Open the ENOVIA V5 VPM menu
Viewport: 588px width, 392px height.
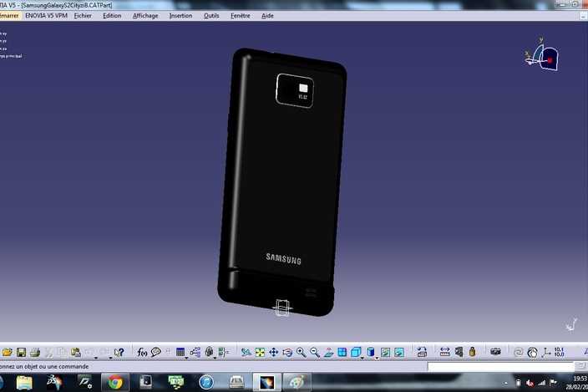coord(46,16)
